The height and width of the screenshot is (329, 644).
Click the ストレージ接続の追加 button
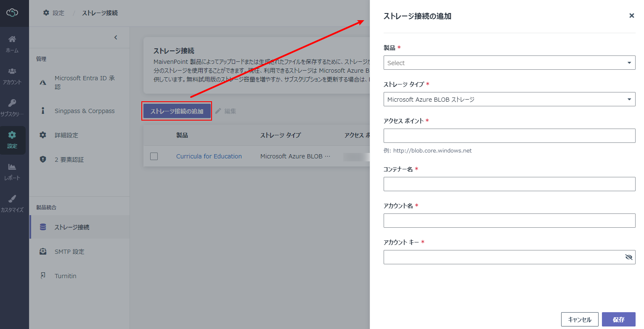tap(177, 111)
